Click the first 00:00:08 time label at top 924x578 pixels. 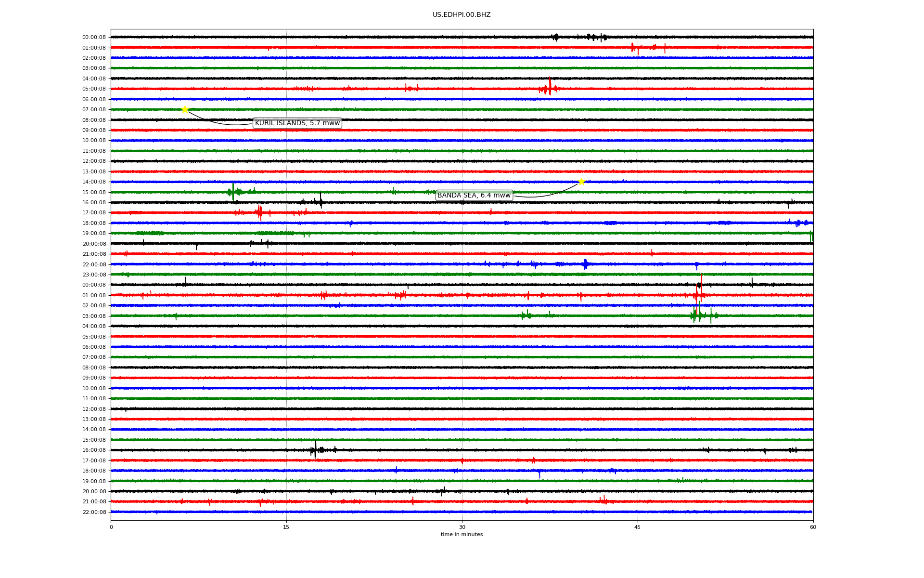pyautogui.click(x=94, y=38)
